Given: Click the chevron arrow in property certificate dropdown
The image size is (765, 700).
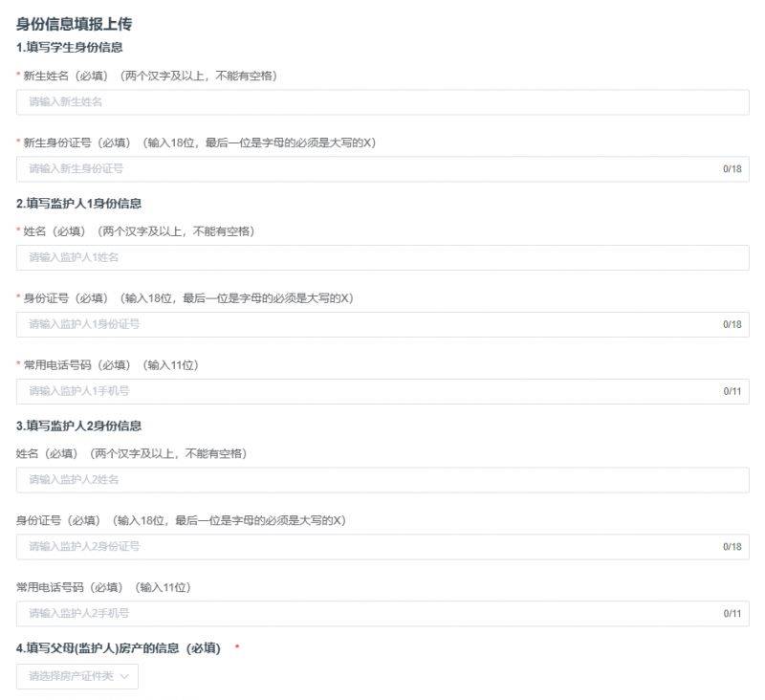Looking at the screenshot, I should click(x=124, y=676).
